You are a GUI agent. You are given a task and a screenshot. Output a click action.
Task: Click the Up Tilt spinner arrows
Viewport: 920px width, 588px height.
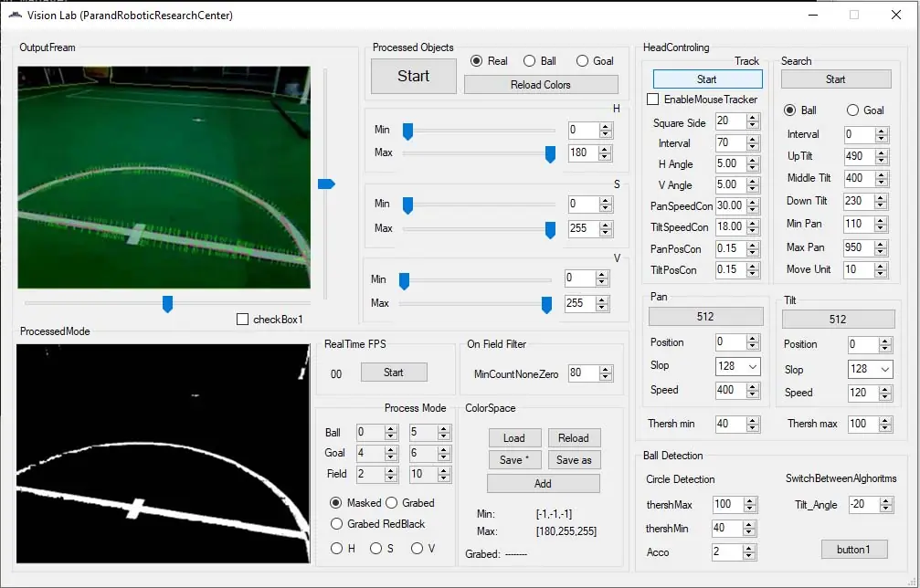click(x=881, y=156)
